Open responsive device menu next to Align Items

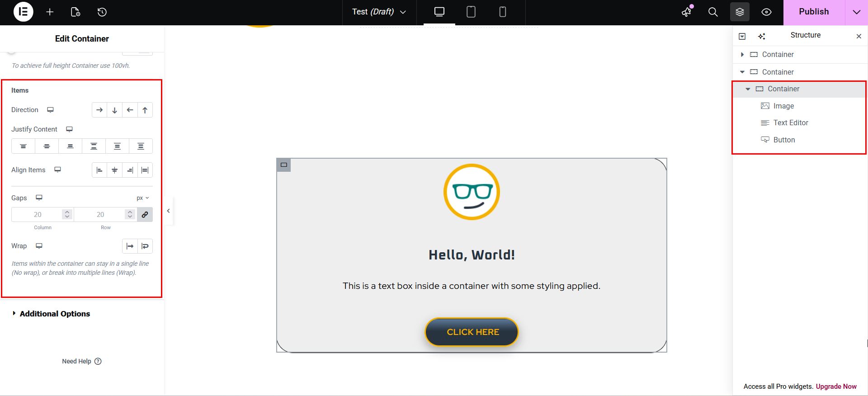click(x=57, y=170)
